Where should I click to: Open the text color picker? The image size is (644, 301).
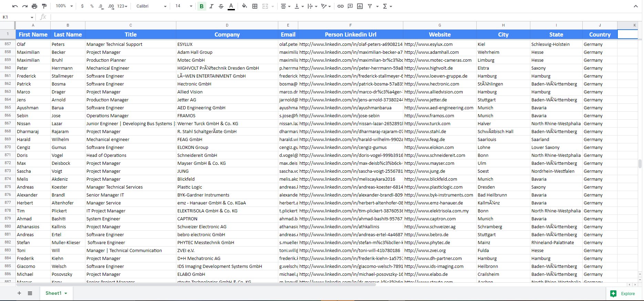coord(231,6)
